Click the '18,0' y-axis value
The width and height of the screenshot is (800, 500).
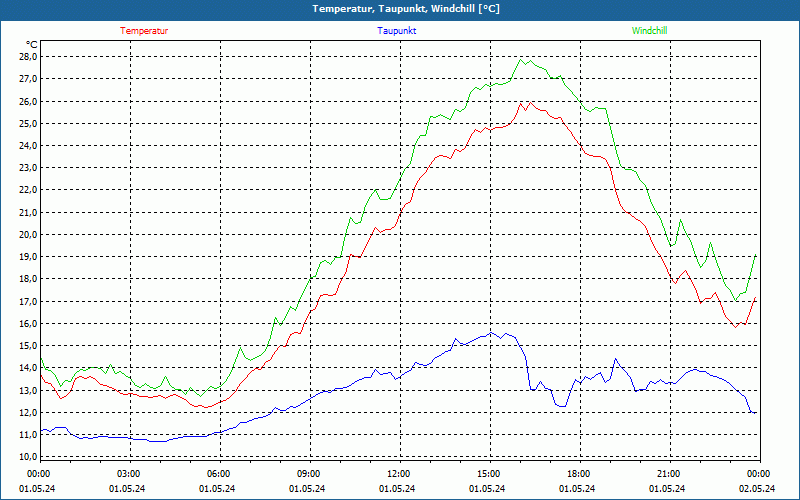28,279
